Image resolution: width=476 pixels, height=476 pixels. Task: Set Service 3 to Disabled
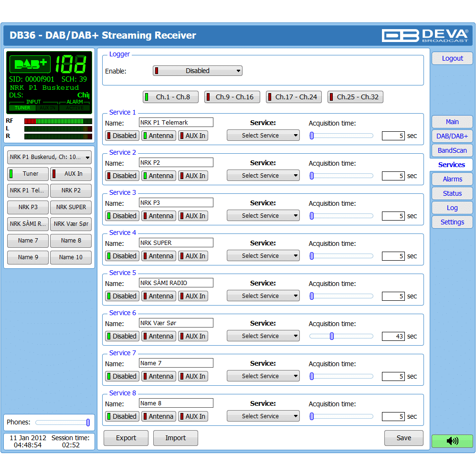tap(122, 216)
